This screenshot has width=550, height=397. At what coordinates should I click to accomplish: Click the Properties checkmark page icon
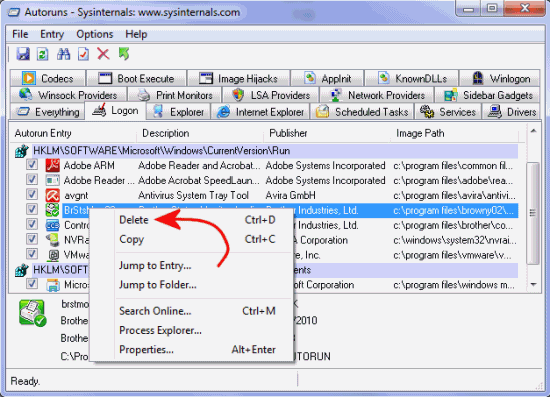pyautogui.click(x=83, y=54)
